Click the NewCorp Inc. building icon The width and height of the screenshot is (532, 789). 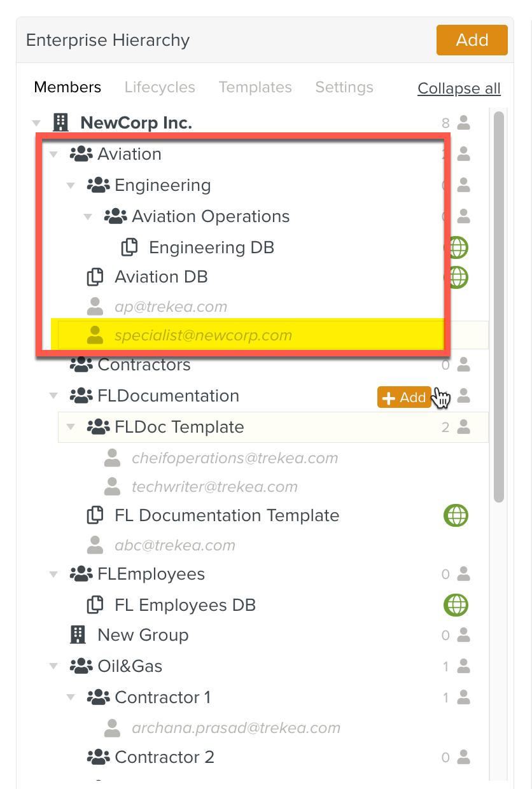tap(60, 122)
